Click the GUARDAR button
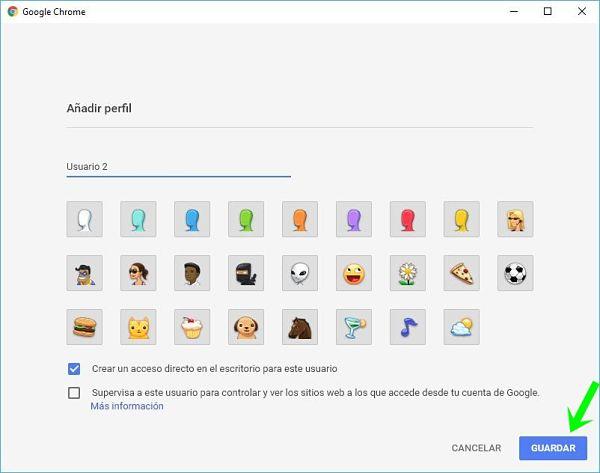 click(x=553, y=448)
